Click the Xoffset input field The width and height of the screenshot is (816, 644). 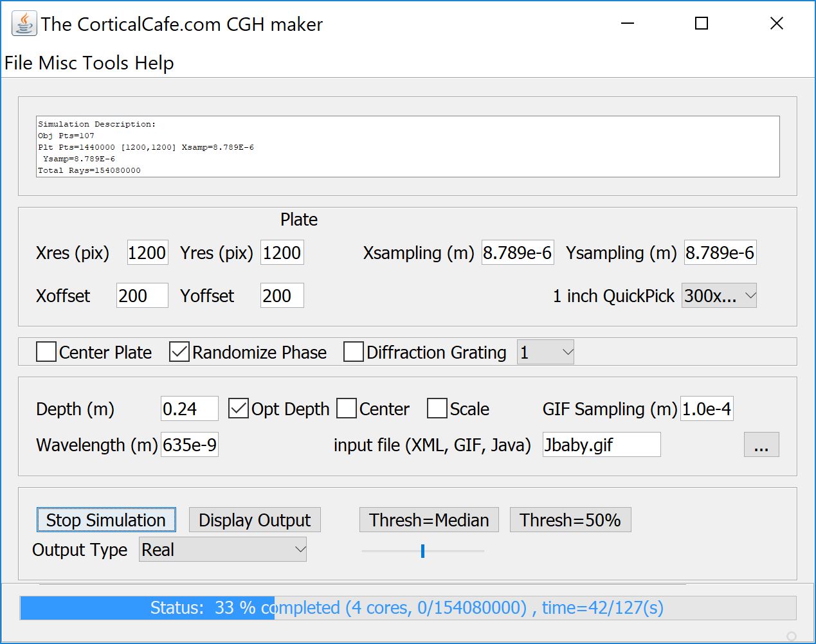point(142,296)
